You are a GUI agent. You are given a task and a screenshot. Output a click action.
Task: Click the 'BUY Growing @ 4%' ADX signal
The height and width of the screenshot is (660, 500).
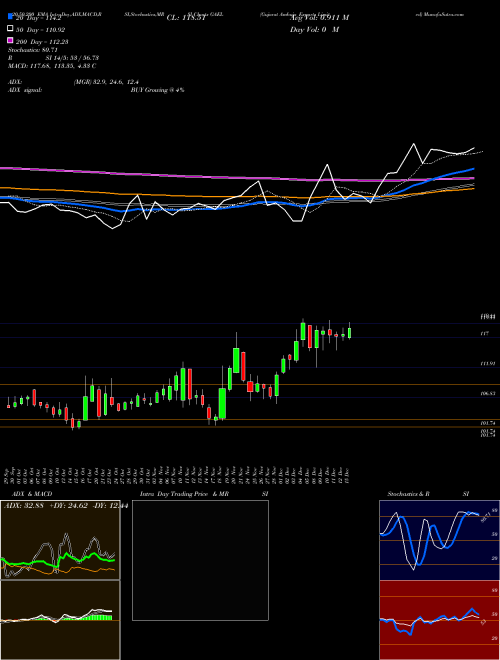157,90
